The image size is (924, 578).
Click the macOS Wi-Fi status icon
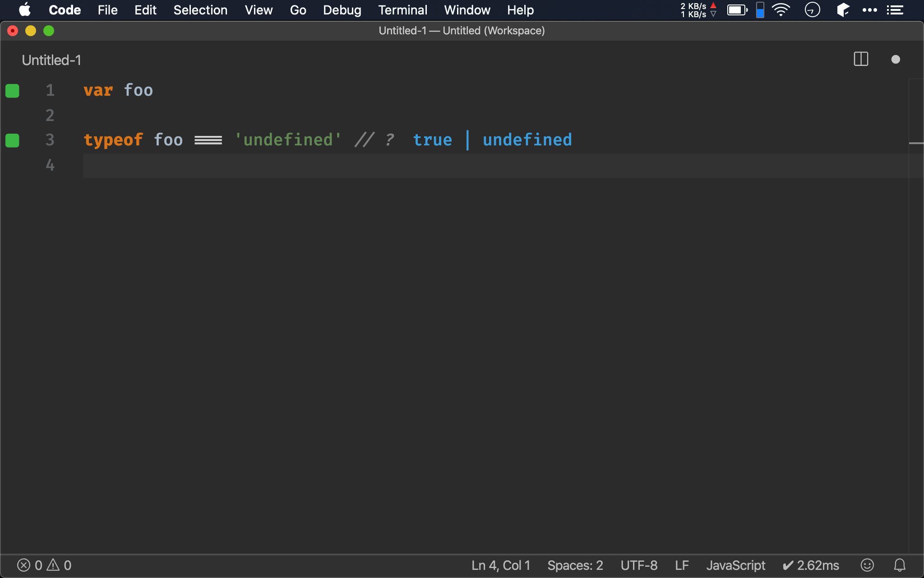(x=781, y=10)
